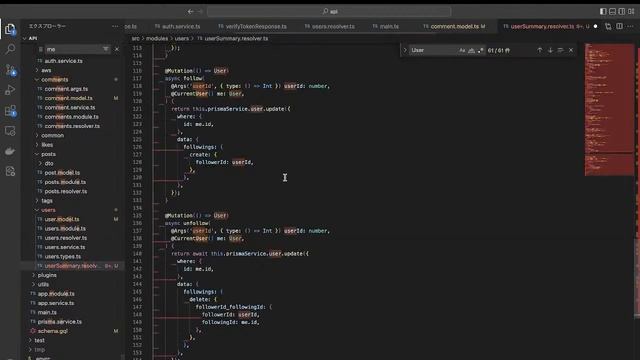
Task: Expand the dto folder
Action: (x=49, y=163)
